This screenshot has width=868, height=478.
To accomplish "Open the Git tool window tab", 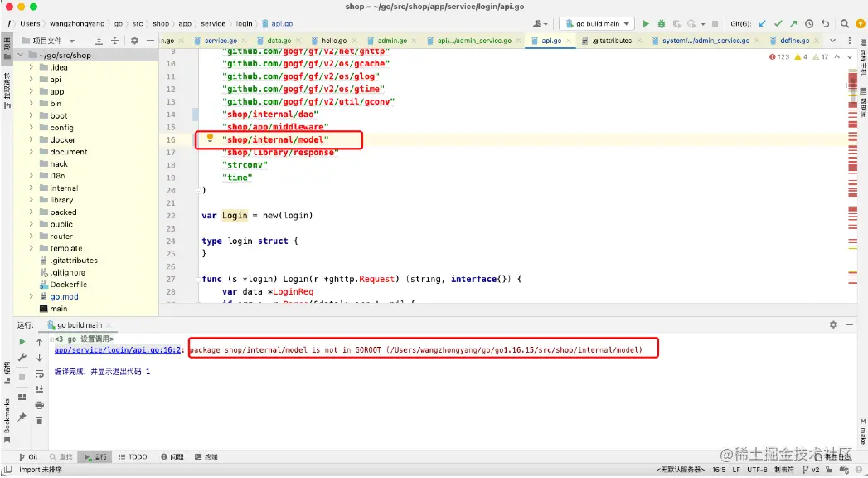I will (x=29, y=457).
